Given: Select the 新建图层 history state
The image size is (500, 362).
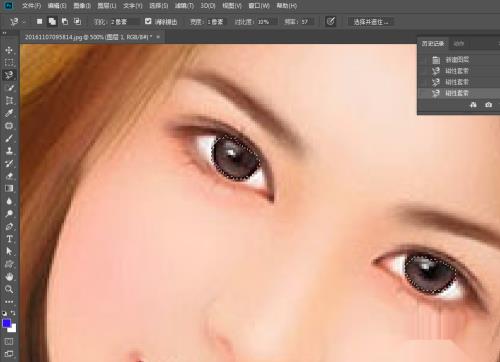Looking at the screenshot, I should 459,60.
